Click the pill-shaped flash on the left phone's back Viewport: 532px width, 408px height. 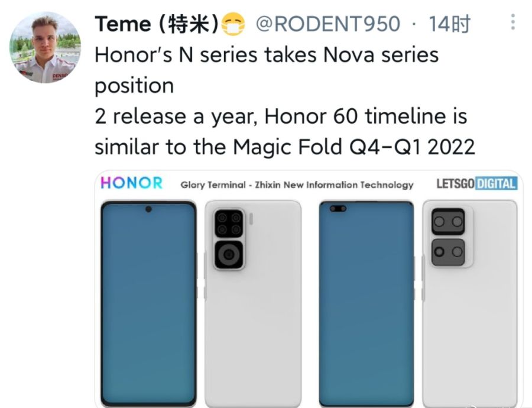tap(251, 219)
